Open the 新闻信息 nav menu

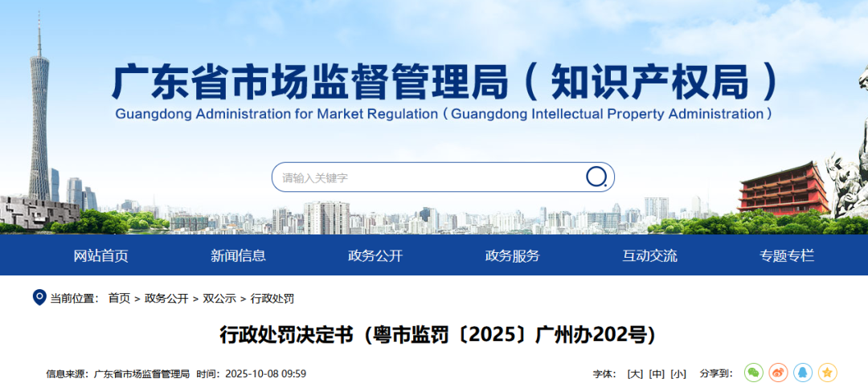(239, 256)
